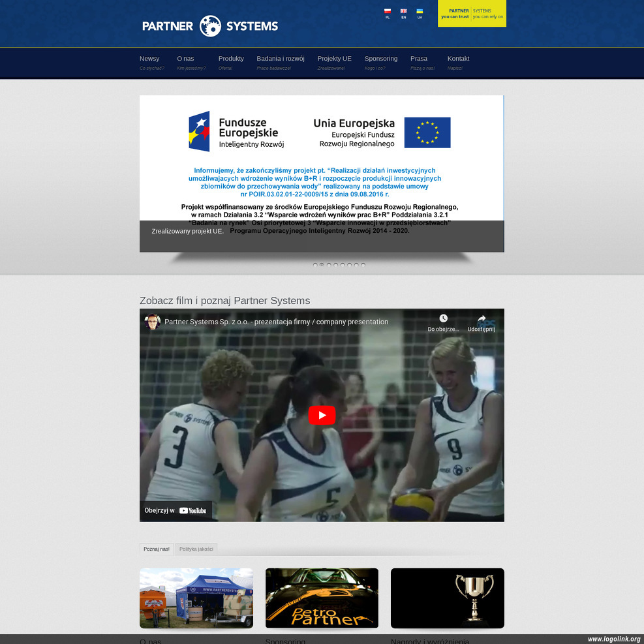Click the channel avatar on the video
Image resolution: width=644 pixels, height=644 pixels.
pyautogui.click(x=153, y=322)
